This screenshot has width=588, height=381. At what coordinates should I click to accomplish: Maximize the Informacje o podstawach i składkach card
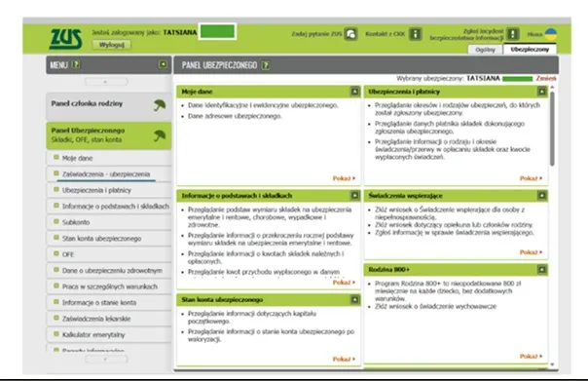click(354, 195)
